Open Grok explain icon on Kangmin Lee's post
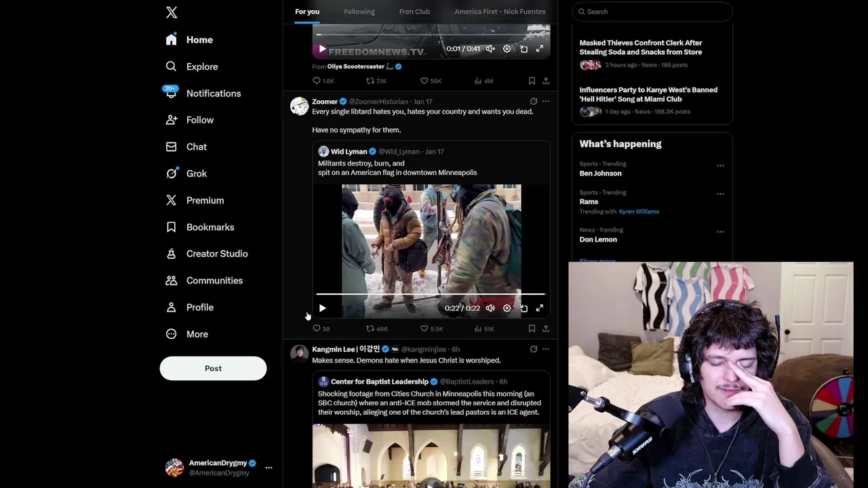868x488 pixels. [534, 349]
